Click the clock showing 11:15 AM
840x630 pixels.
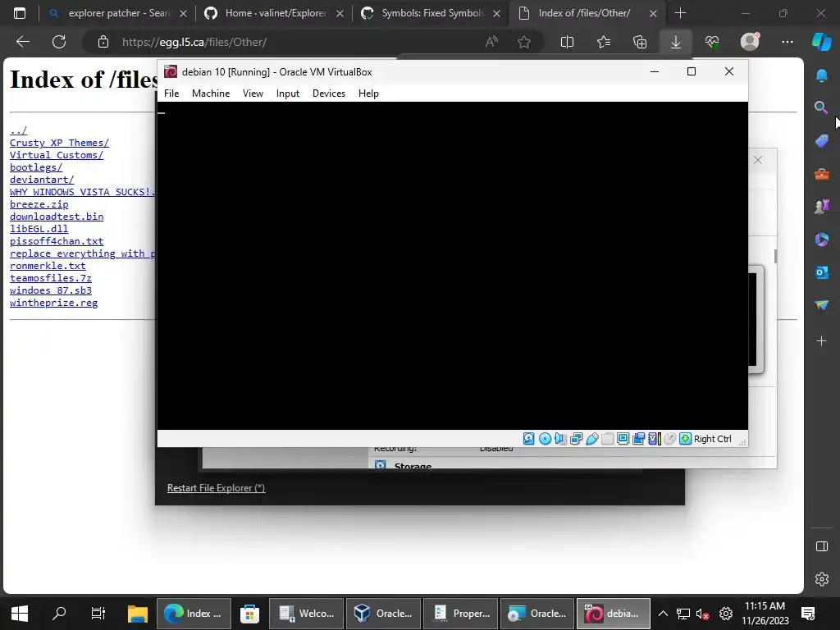pyautogui.click(x=765, y=606)
